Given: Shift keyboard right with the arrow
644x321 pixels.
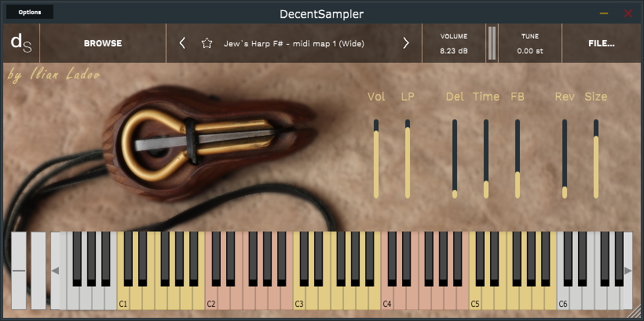Looking at the screenshot, I should tap(628, 271).
